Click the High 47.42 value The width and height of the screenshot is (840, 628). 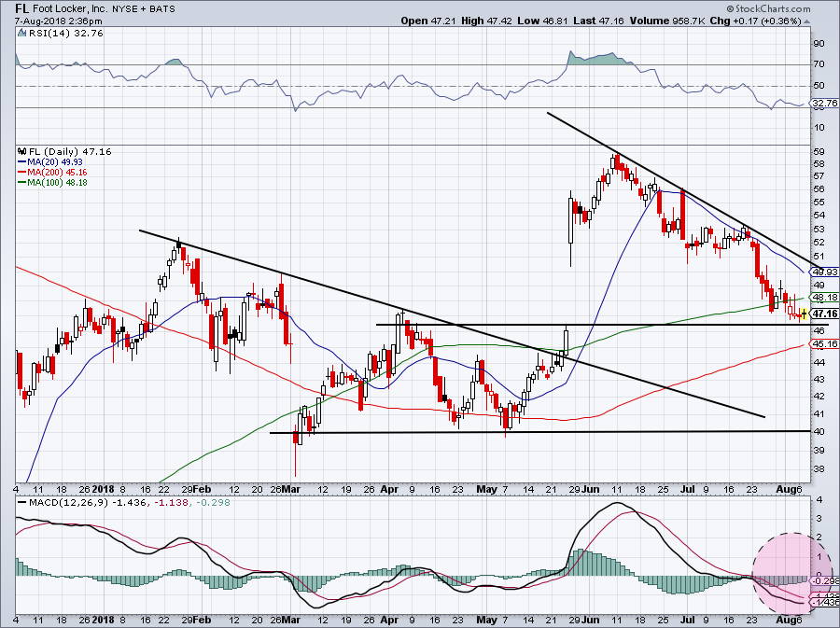[486, 21]
